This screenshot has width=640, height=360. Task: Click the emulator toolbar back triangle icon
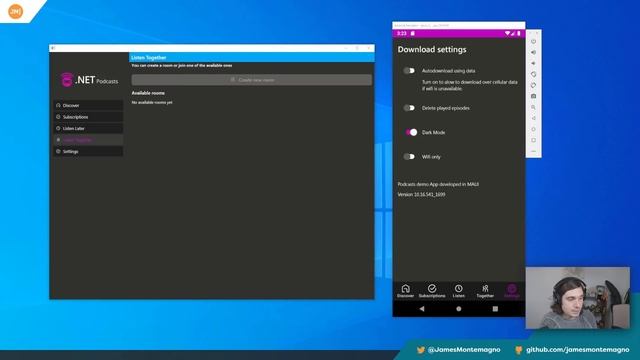point(533,118)
